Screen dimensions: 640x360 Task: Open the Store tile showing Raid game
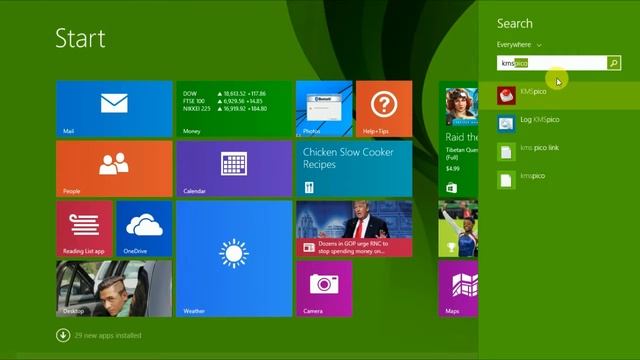pos(458,139)
